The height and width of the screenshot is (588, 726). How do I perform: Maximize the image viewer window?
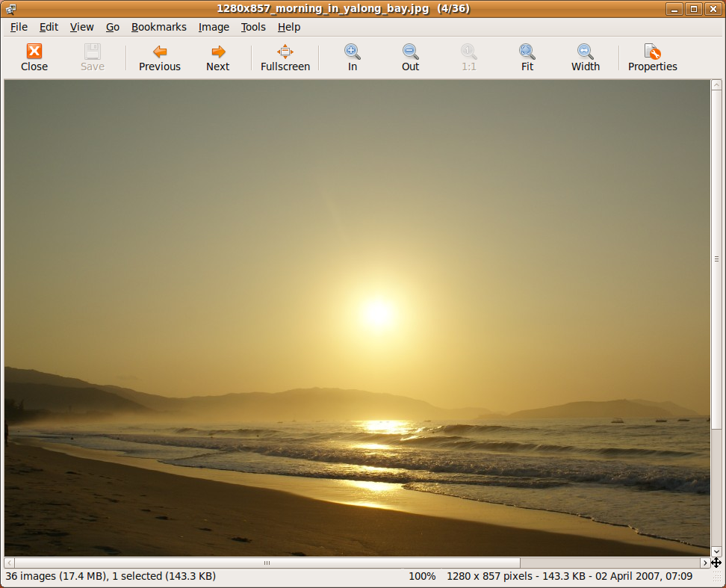click(x=694, y=9)
